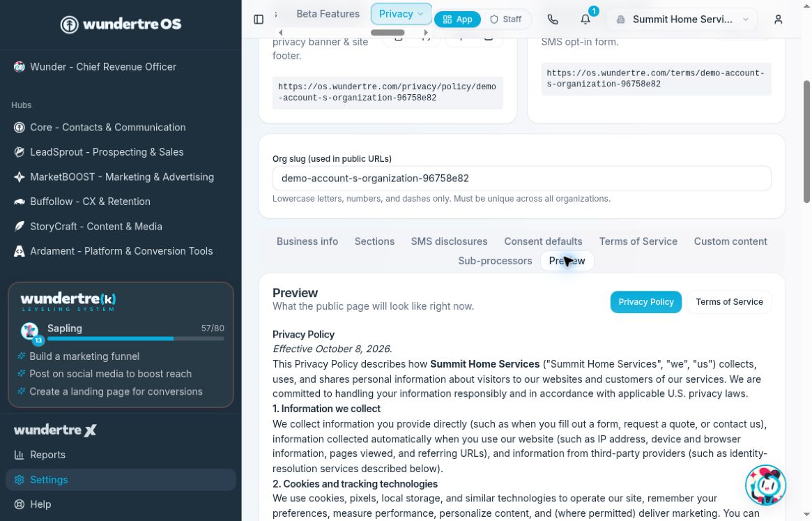The height and width of the screenshot is (521, 812).
Task: Open Settings in the sidebar
Action: tap(121, 480)
